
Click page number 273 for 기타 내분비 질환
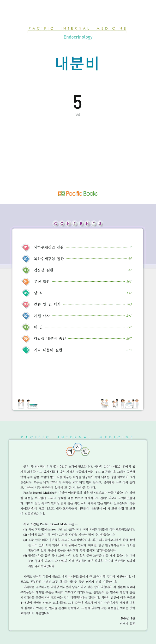129,350
